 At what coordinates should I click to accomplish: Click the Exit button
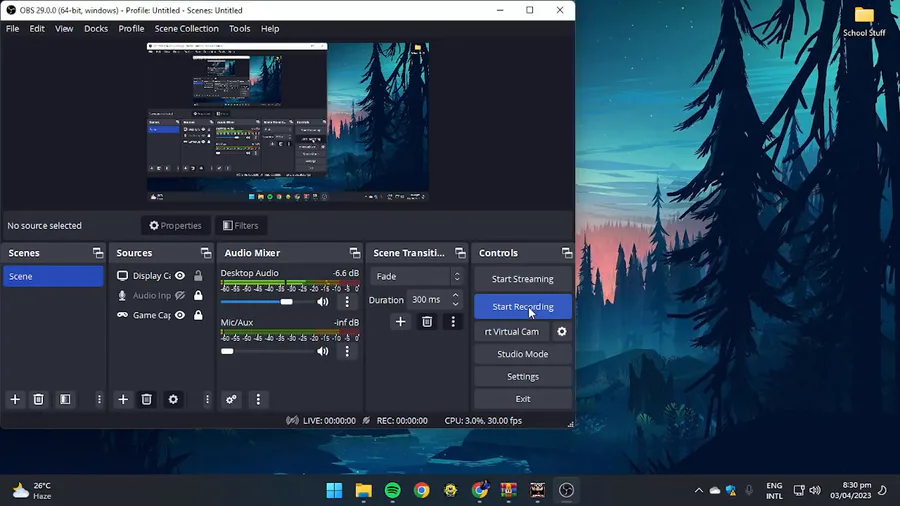(523, 399)
